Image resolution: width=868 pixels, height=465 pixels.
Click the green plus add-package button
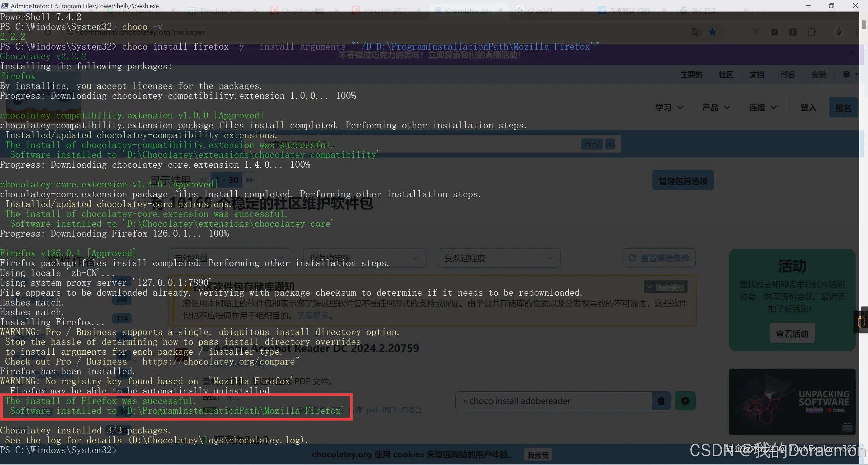685,401
